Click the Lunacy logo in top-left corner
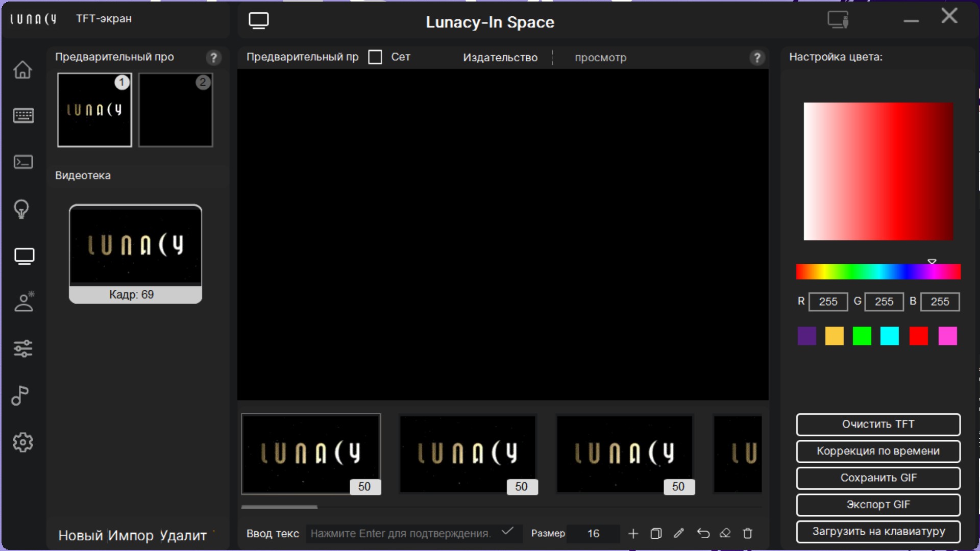Viewport: 980px width, 551px height. pyautogui.click(x=33, y=19)
